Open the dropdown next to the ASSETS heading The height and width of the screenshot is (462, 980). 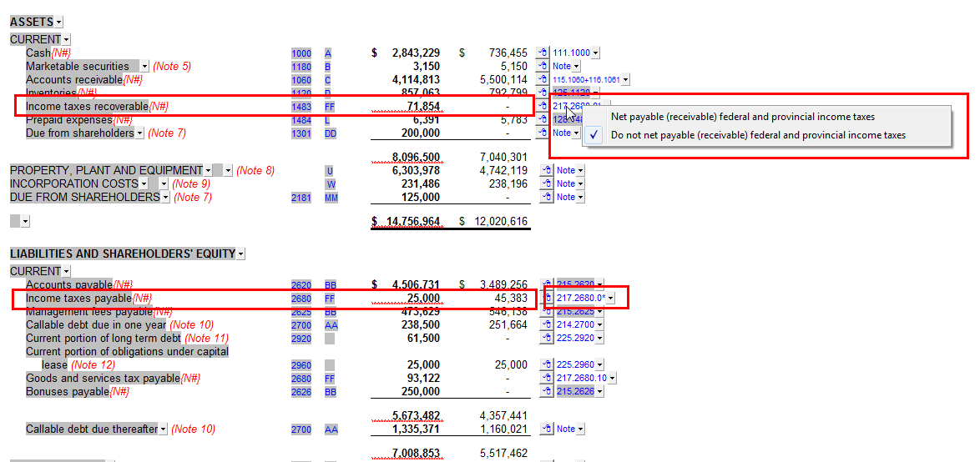[x=58, y=23]
